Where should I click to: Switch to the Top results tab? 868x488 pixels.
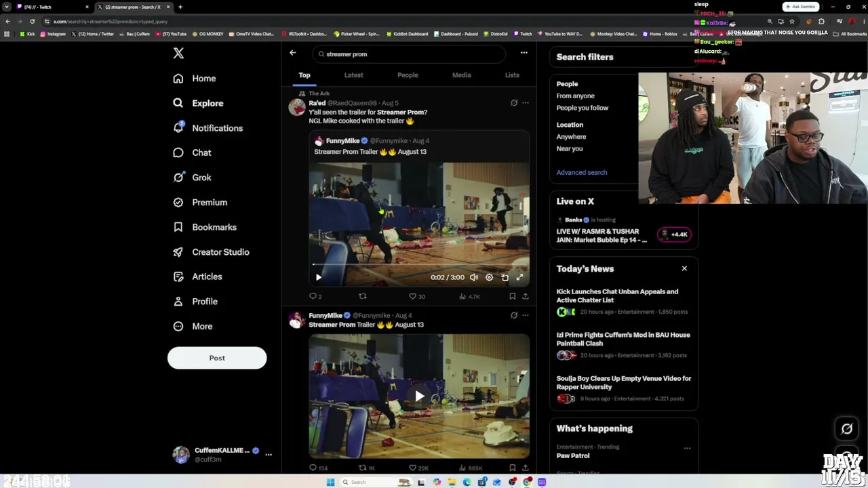[304, 75]
